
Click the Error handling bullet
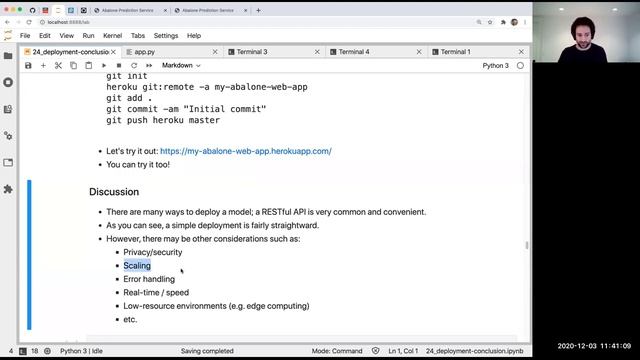pyautogui.click(x=149, y=279)
